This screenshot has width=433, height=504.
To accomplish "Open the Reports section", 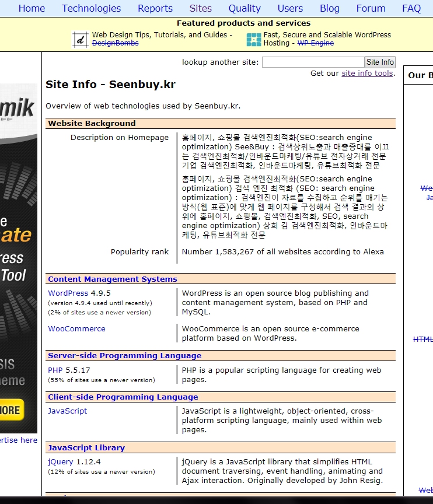I will (x=155, y=8).
